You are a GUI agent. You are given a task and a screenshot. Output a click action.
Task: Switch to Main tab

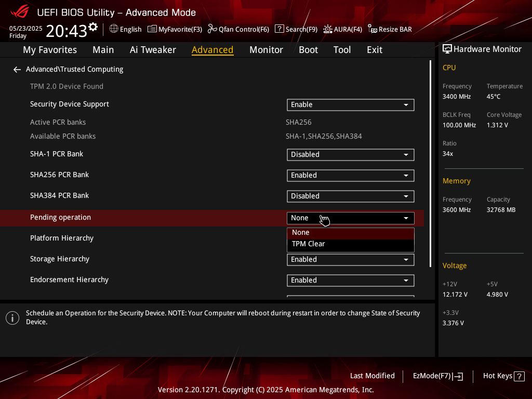(103, 50)
